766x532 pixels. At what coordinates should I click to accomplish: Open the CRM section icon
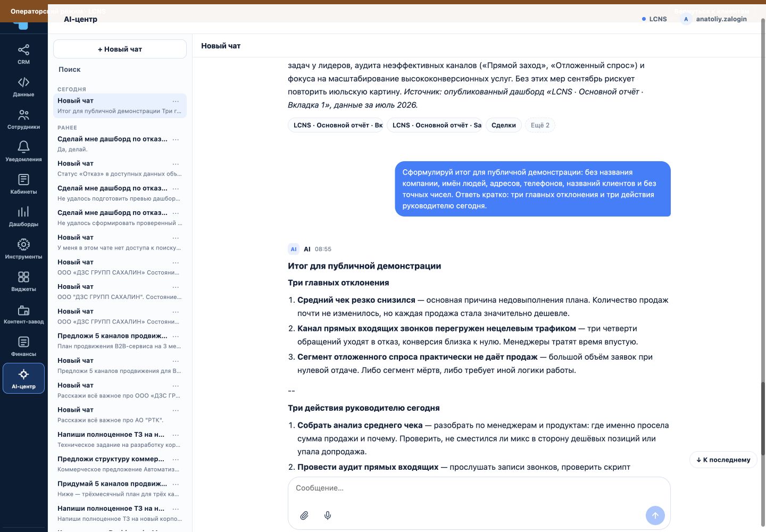click(23, 50)
